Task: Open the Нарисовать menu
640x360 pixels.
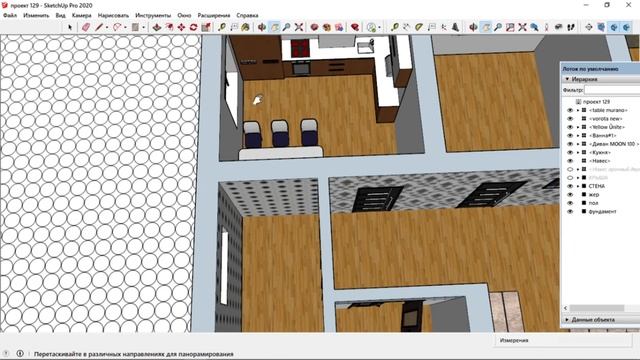Action: coord(113,15)
